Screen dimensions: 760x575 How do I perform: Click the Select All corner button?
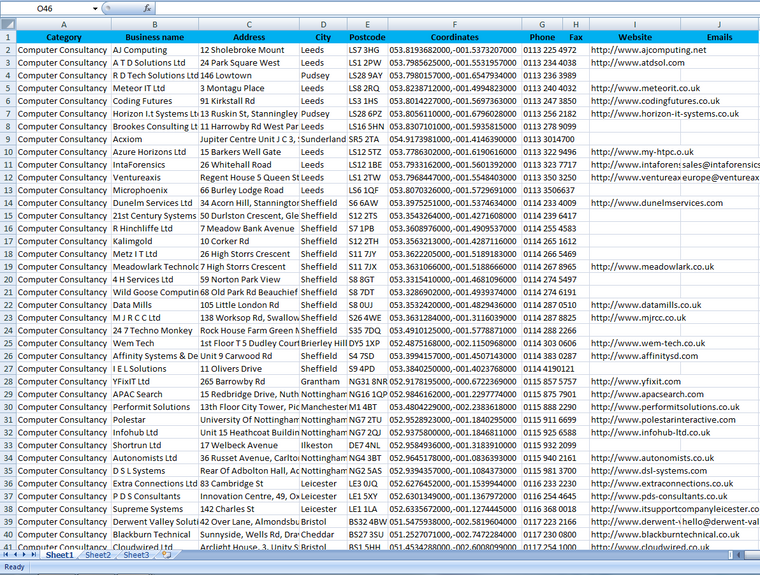coord(8,24)
